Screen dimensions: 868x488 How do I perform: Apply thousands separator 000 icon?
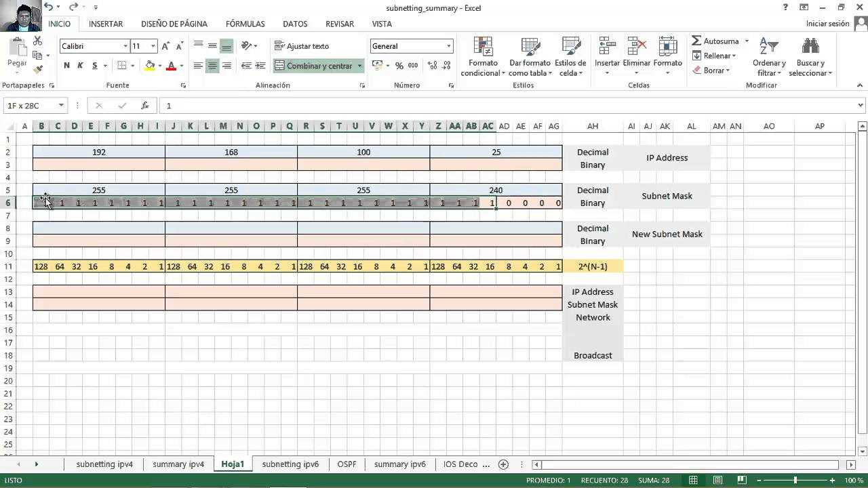412,66
